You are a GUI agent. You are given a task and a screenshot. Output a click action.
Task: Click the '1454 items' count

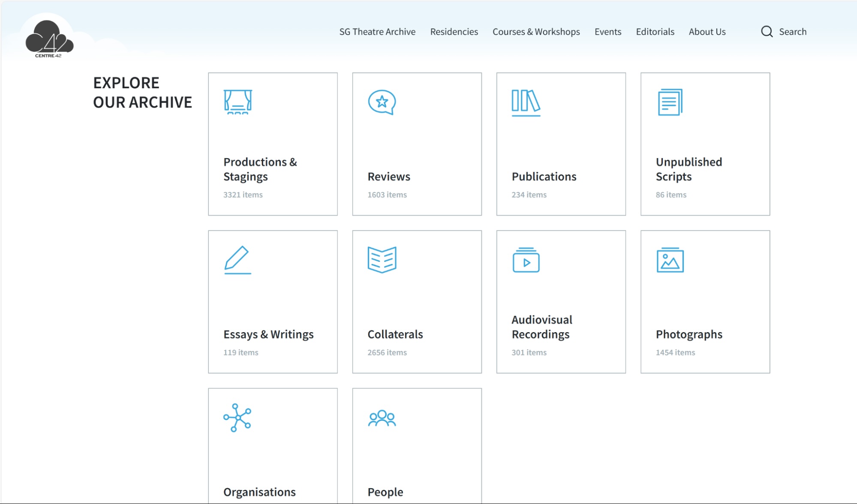coord(675,352)
